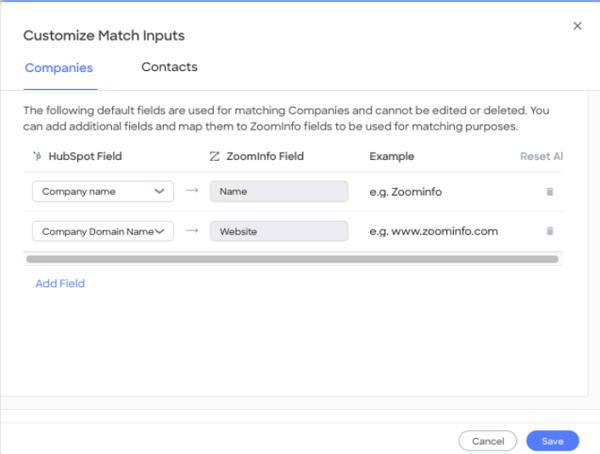Click the arrow between Domain Name and Website

pyautogui.click(x=192, y=230)
